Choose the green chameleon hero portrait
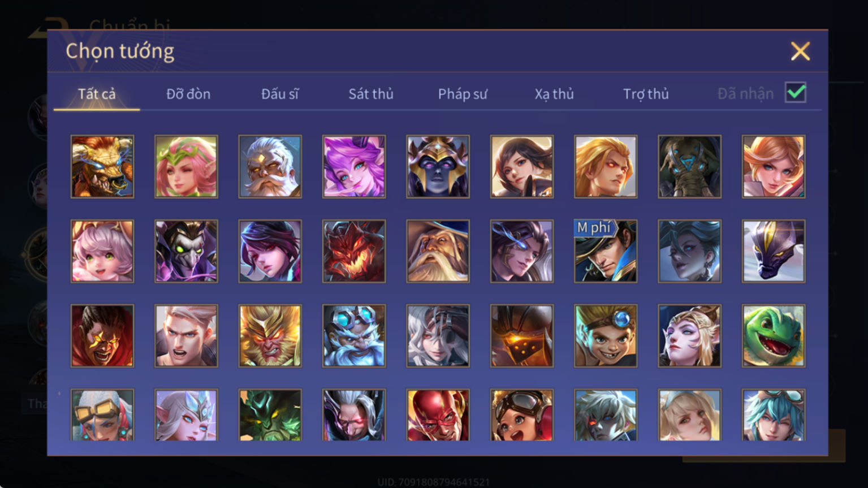The width and height of the screenshot is (868, 488). pos(774,336)
